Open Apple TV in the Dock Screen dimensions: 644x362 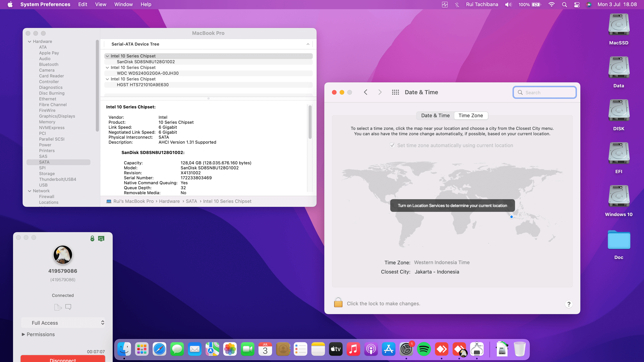336,349
